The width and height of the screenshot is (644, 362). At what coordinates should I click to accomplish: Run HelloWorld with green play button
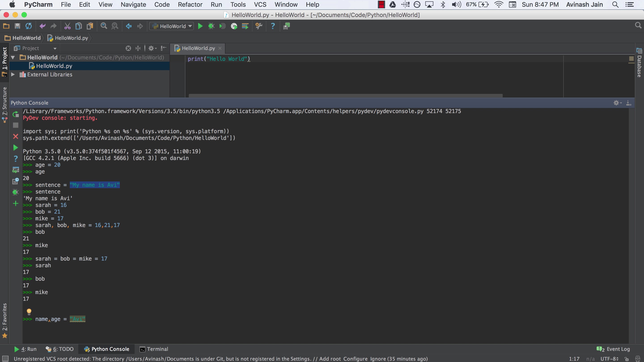[x=200, y=26]
